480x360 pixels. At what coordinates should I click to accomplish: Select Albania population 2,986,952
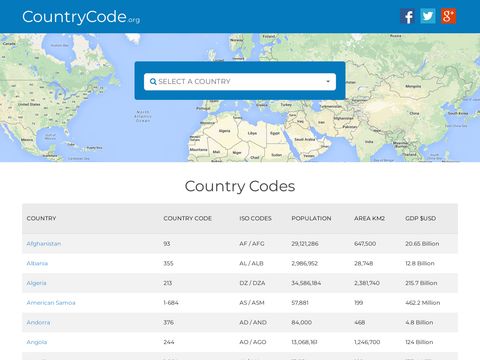tap(305, 263)
